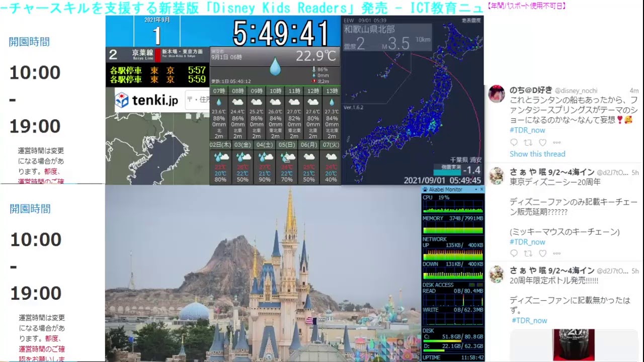Click the 5:49:41 clock display
The width and height of the screenshot is (644, 362).
[x=281, y=34]
